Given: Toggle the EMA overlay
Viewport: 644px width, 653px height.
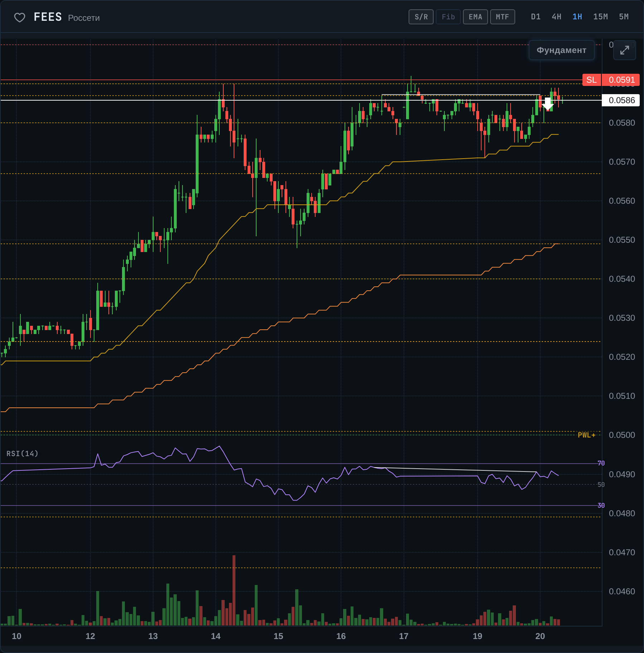Looking at the screenshot, I should (x=475, y=17).
